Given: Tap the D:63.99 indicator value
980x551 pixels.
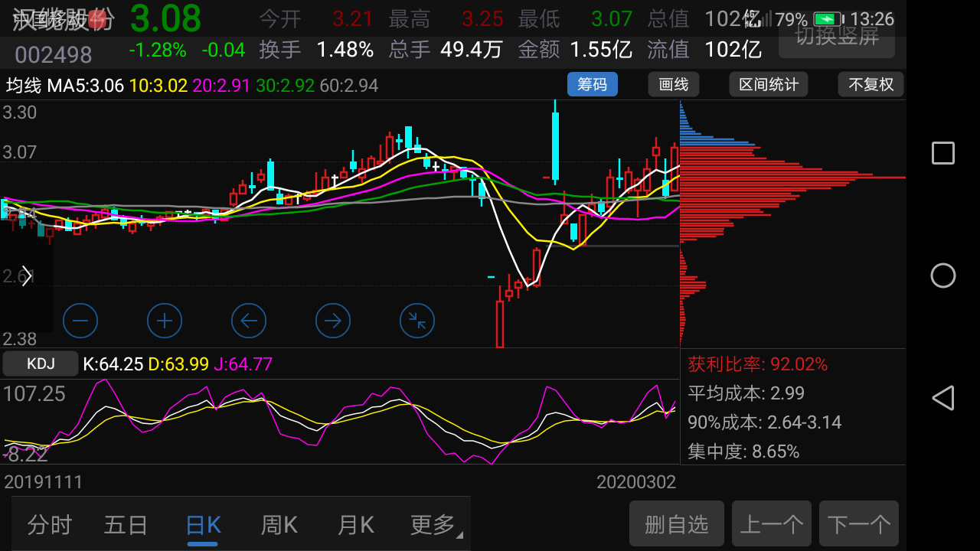Looking at the screenshot, I should coord(178,364).
